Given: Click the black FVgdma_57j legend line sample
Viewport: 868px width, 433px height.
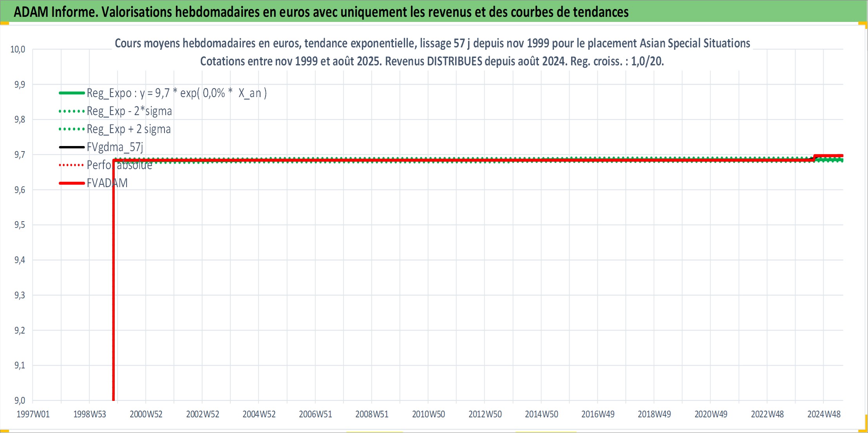Looking at the screenshot, I should (x=72, y=147).
